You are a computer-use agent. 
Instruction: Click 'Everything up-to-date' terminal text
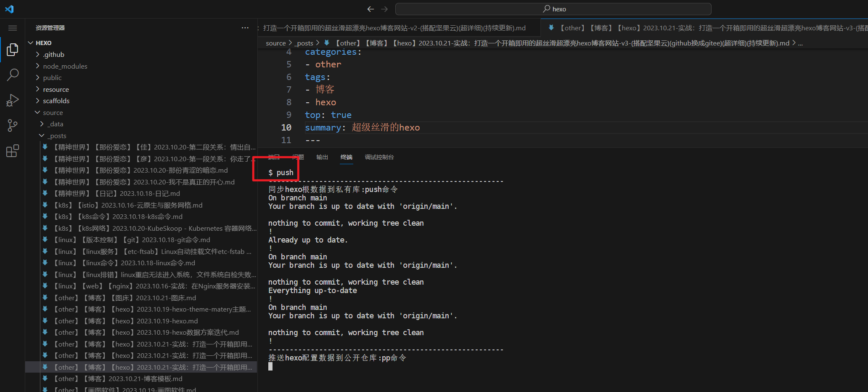click(x=312, y=291)
